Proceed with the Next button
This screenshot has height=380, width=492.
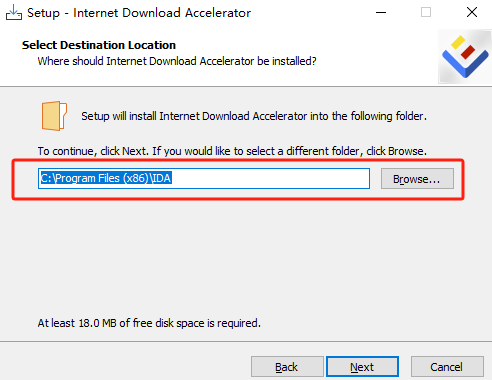pos(362,367)
